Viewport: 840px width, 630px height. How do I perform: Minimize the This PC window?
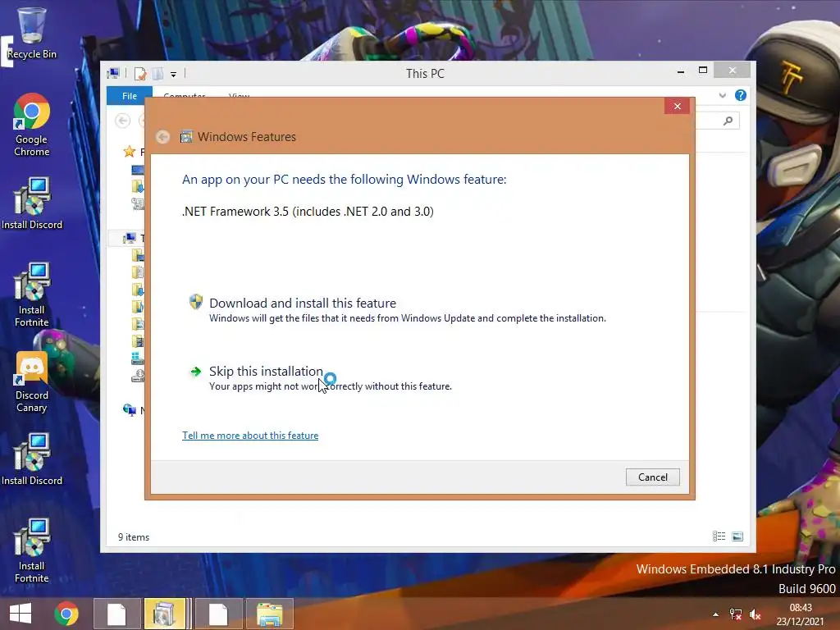click(680, 71)
